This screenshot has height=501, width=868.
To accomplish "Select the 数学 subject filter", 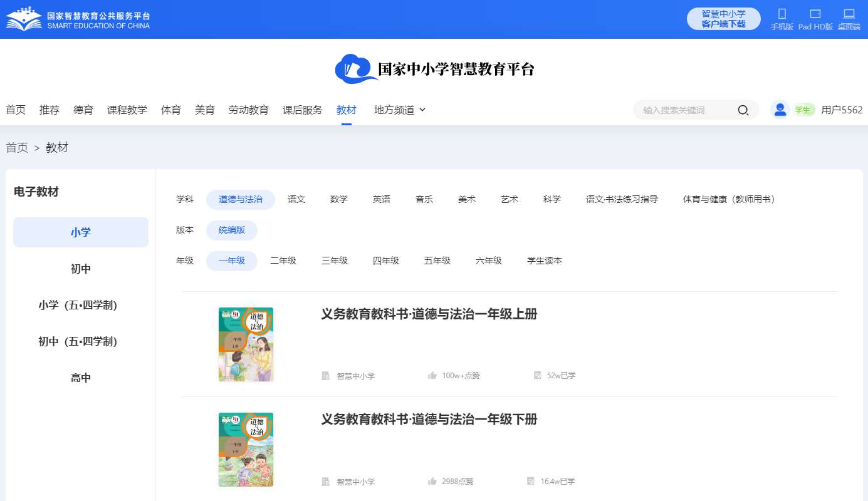I will pyautogui.click(x=338, y=199).
